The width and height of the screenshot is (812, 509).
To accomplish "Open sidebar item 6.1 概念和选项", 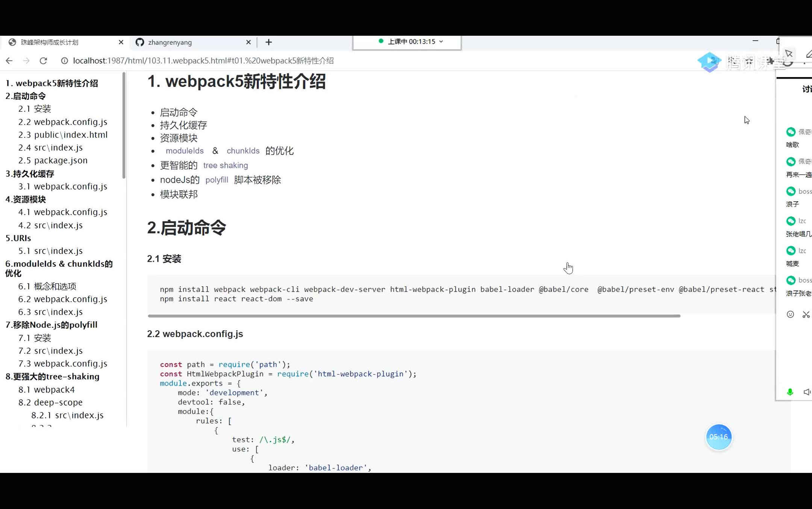I will 47,286.
